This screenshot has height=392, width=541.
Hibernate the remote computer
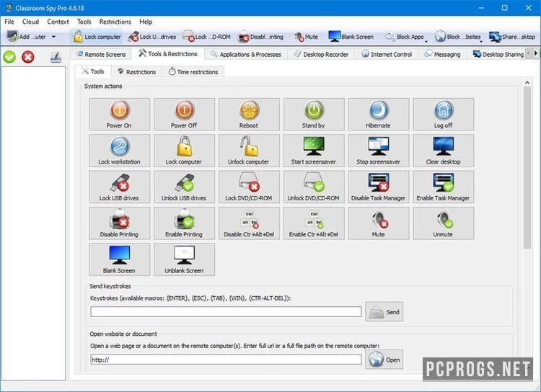(379, 115)
